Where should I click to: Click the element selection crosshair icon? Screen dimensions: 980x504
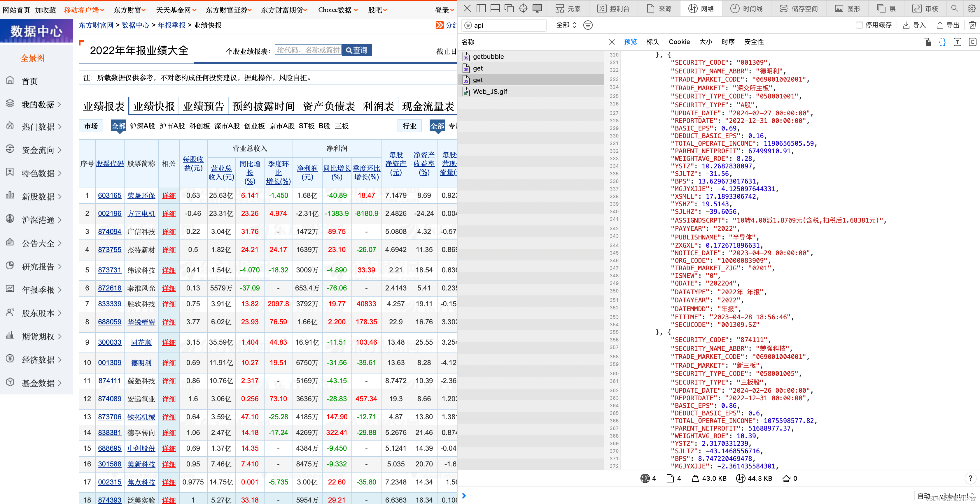[523, 8]
